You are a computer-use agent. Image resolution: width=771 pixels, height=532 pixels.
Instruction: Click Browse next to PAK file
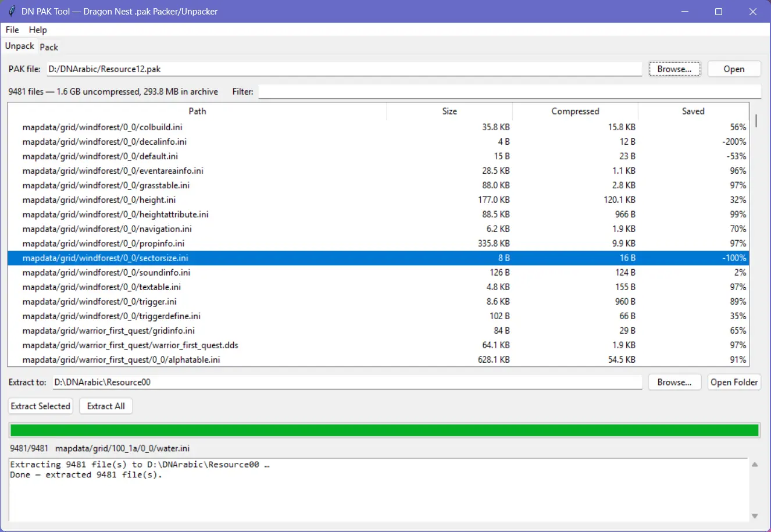[x=674, y=69]
